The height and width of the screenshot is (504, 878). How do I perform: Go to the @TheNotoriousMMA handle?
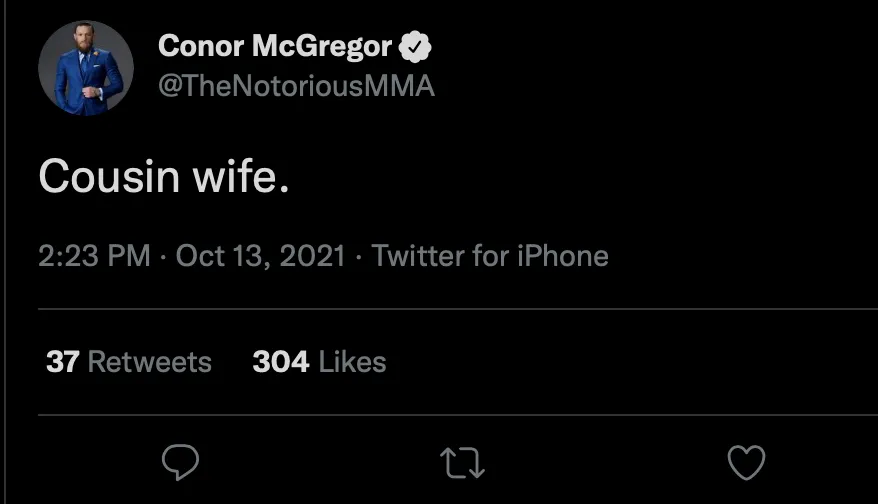(296, 87)
